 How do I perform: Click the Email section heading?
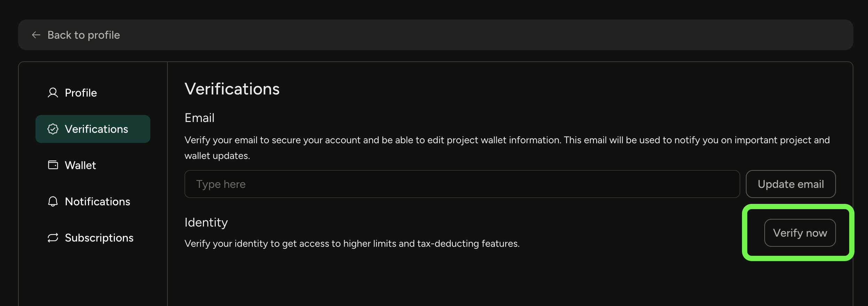(199, 118)
